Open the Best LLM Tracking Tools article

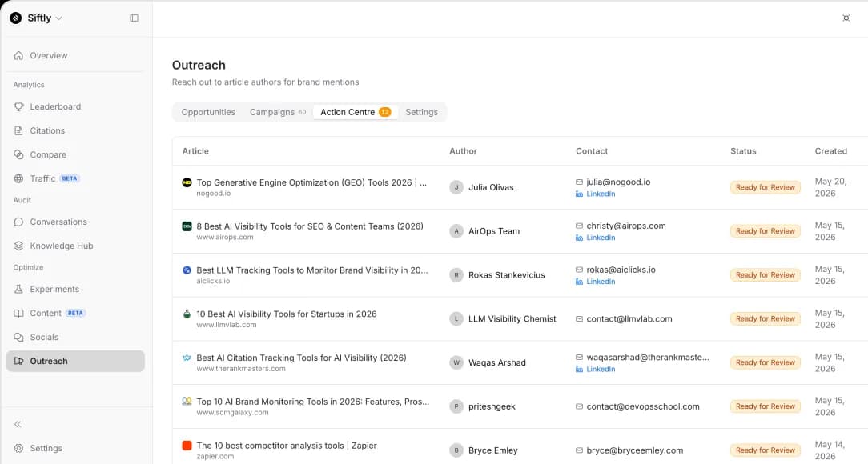312,270
